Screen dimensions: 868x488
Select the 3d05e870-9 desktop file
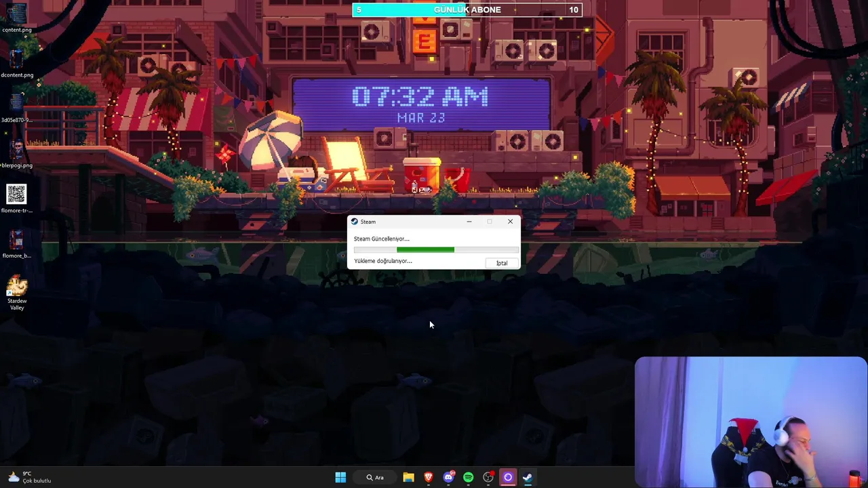[x=16, y=108]
